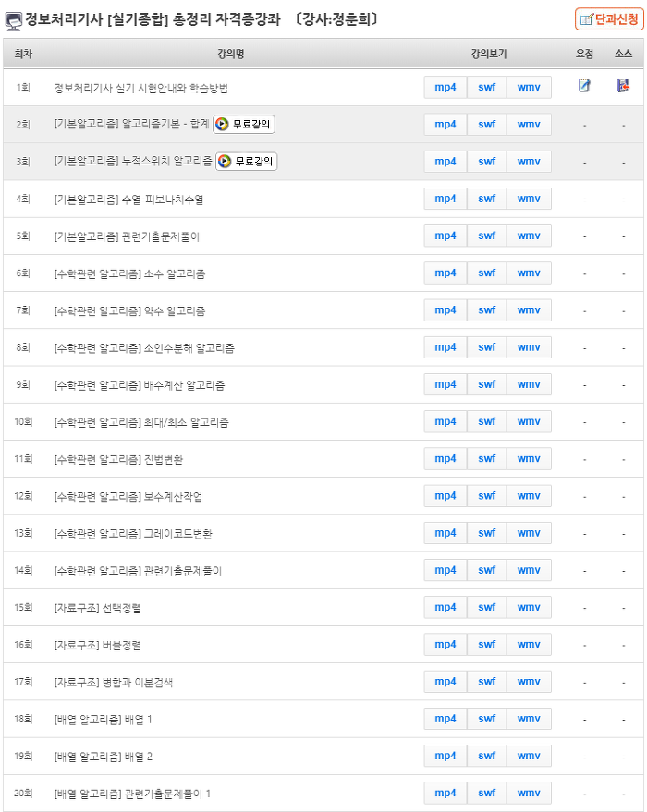Viewport: 647px width, 812px height.
Task: Play lecture 13 in mp4
Action: [x=446, y=533]
